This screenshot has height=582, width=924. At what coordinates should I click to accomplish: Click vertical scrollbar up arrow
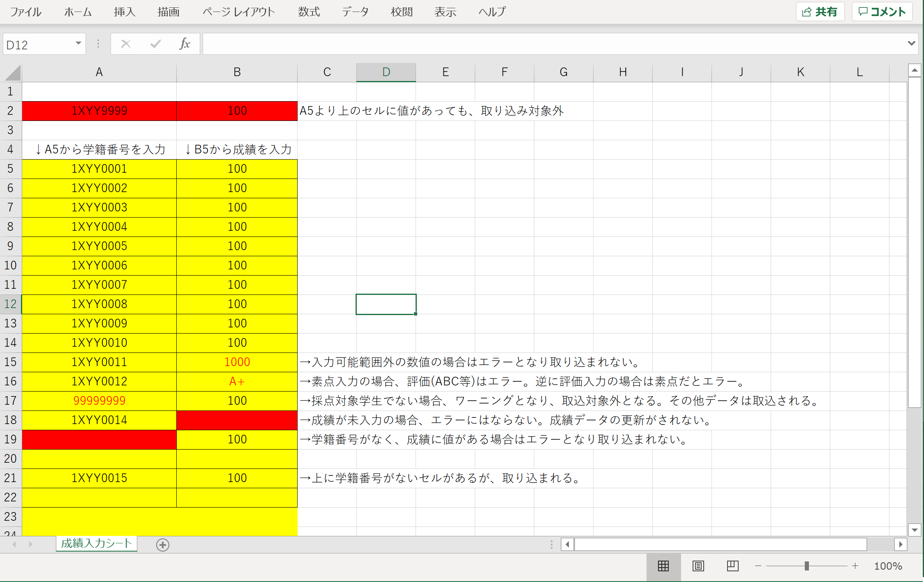(x=915, y=70)
